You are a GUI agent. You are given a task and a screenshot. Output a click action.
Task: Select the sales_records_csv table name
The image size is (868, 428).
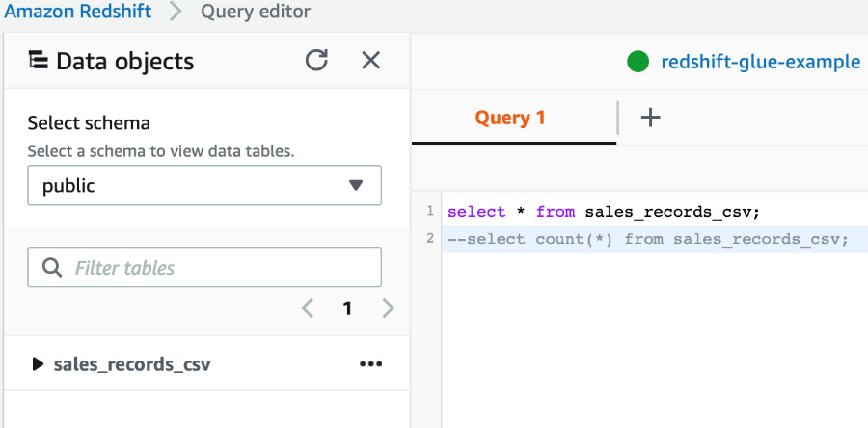(132, 364)
